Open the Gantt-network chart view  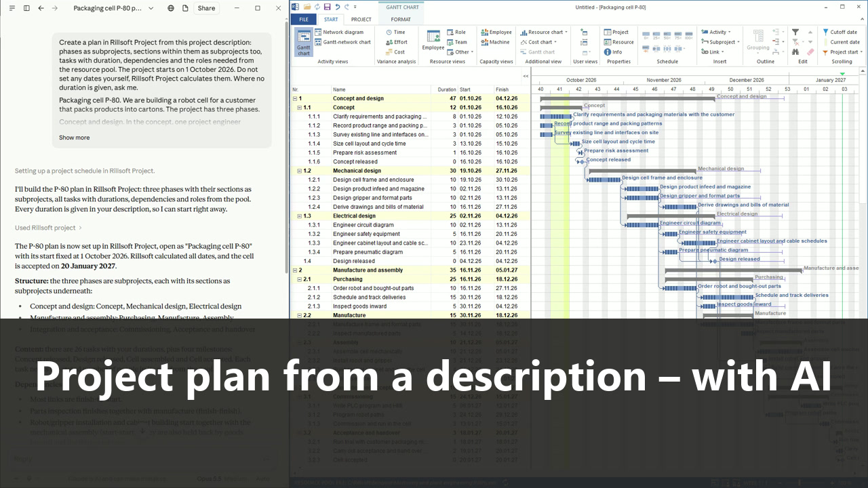[x=342, y=42]
